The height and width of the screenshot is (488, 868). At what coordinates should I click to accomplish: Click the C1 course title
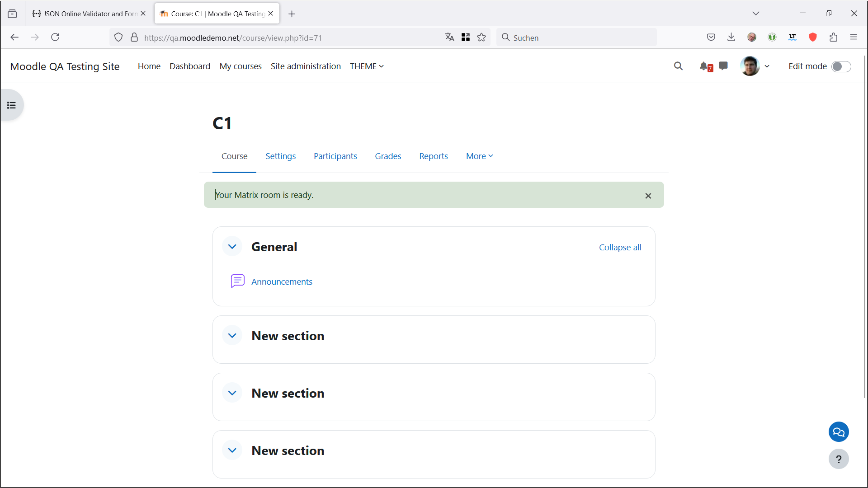pos(222,123)
